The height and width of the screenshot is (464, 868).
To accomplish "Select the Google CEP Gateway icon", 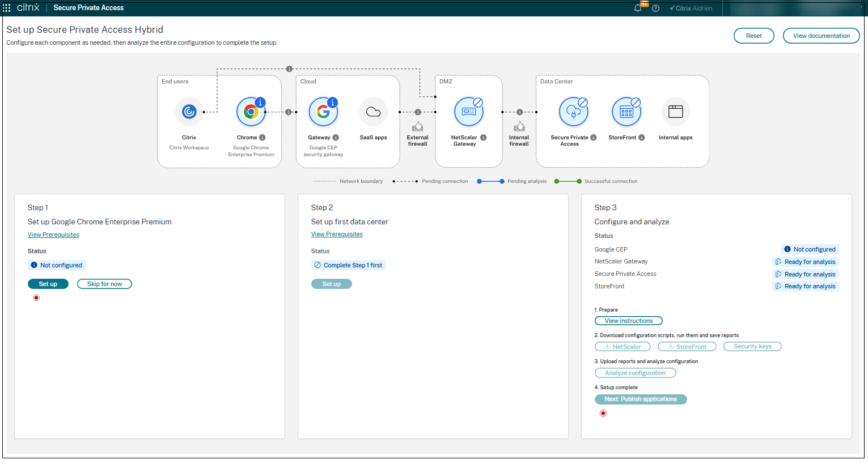I will point(323,112).
